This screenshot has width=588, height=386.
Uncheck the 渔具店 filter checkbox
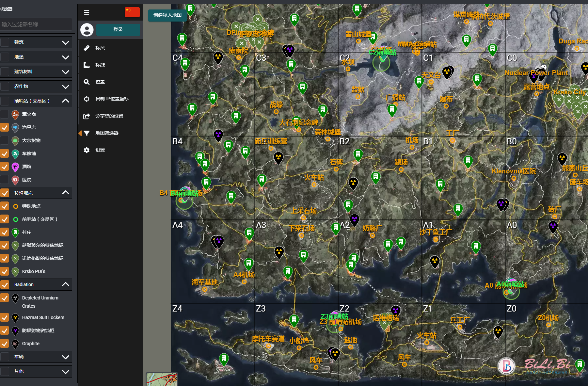tap(5, 127)
